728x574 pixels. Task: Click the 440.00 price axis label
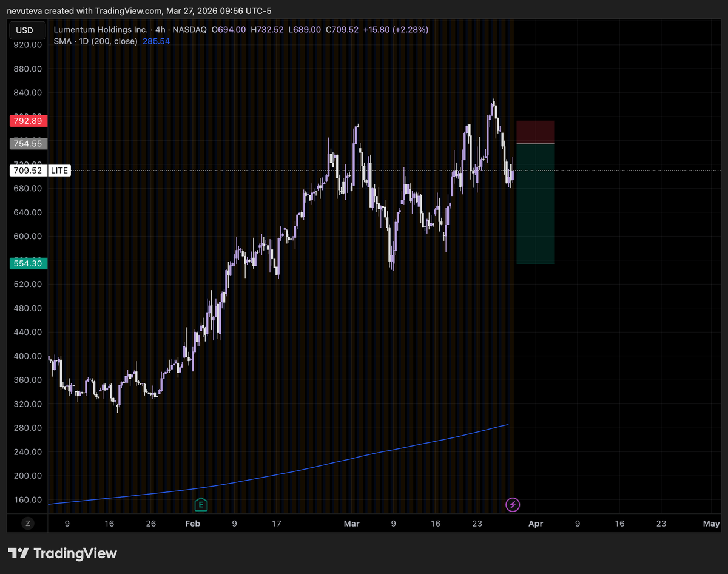28,333
